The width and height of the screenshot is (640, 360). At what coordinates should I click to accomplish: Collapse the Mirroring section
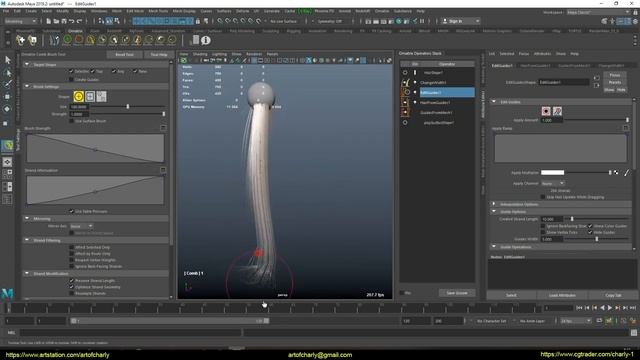[x=27, y=219]
